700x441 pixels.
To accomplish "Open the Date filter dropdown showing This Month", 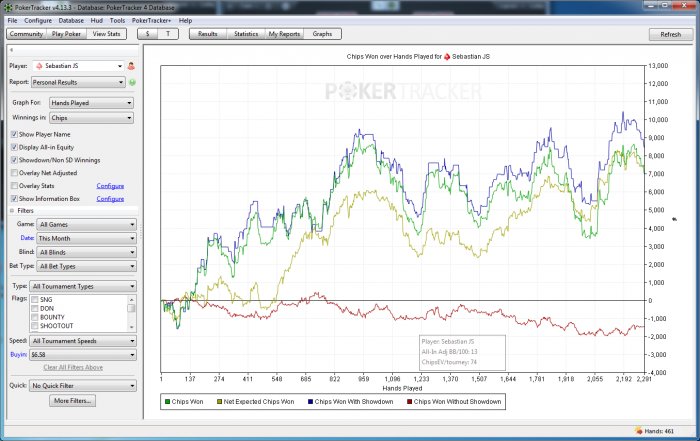I will 87,238.
